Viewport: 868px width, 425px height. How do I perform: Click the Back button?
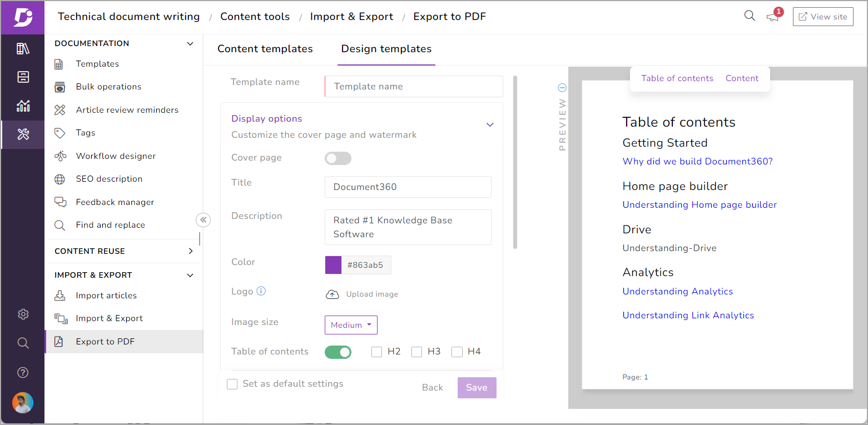433,388
